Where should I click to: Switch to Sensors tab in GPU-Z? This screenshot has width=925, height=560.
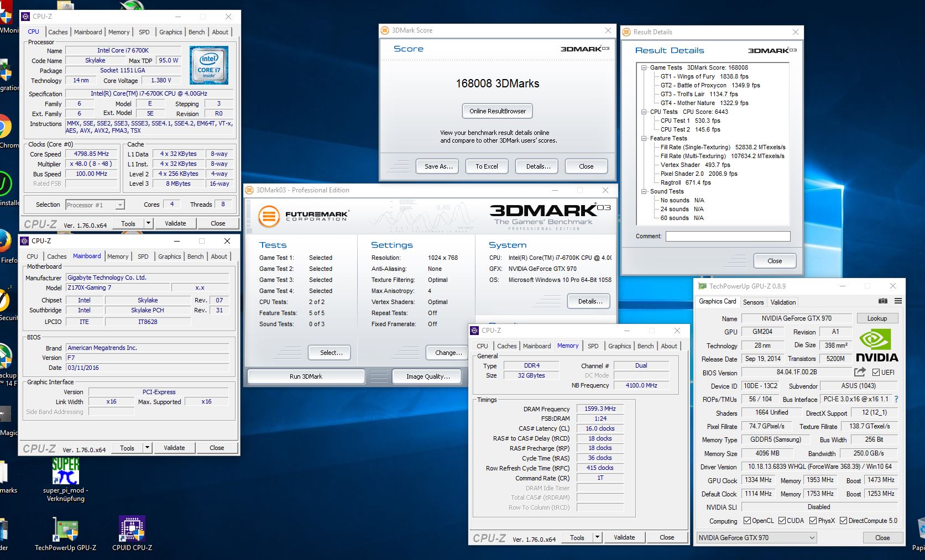coord(753,302)
